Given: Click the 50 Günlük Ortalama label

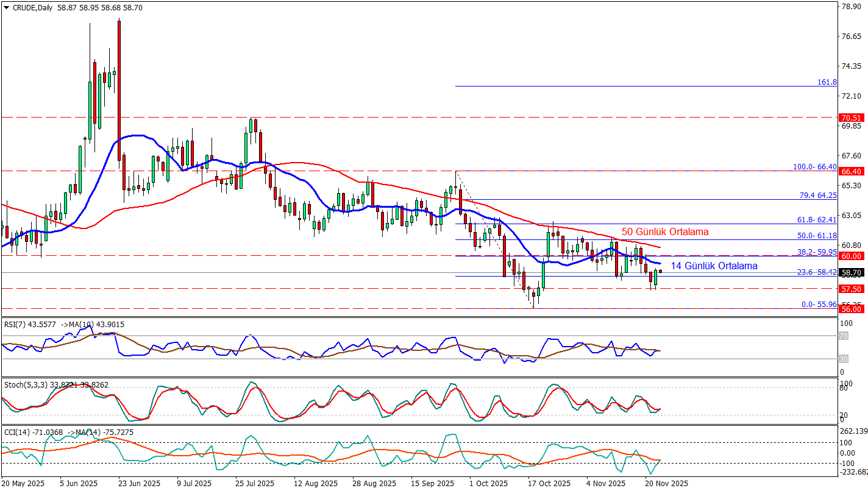Looking at the screenshot, I should [664, 232].
